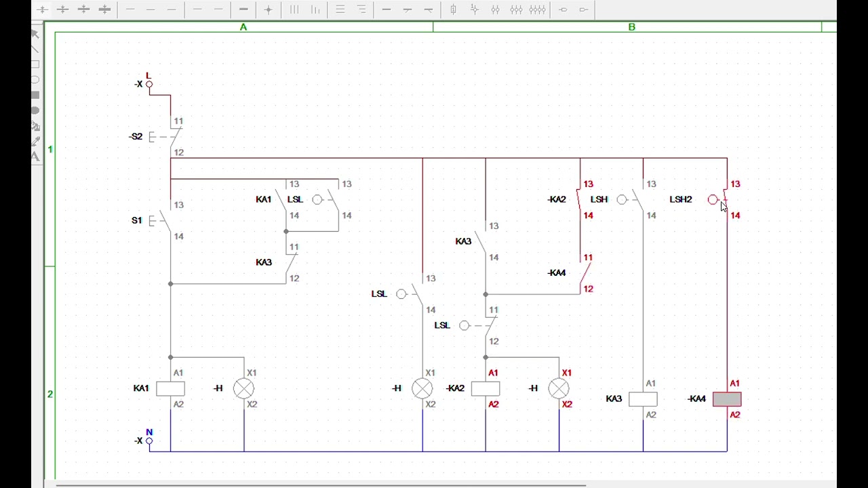Select the diagonal line drawing tool
Screen dimensions: 868x488
pyautogui.click(x=35, y=49)
